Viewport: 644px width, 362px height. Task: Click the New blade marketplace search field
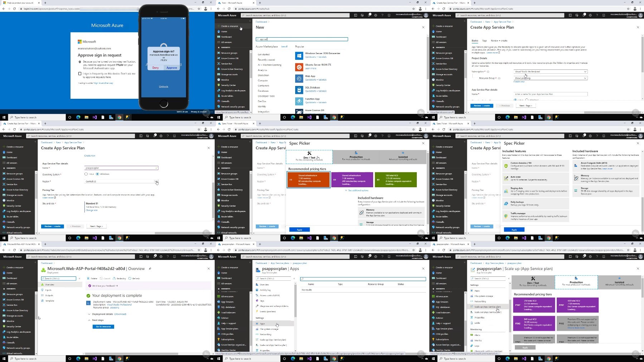(x=302, y=39)
